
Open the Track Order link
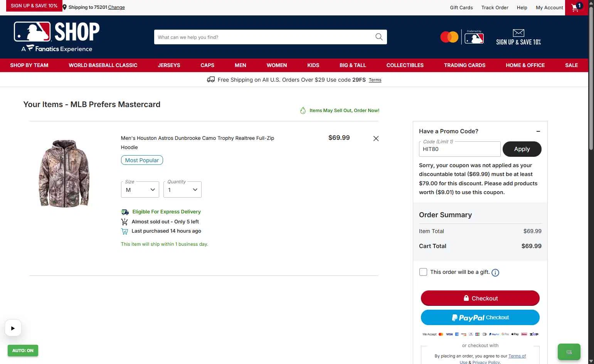tap(495, 7)
